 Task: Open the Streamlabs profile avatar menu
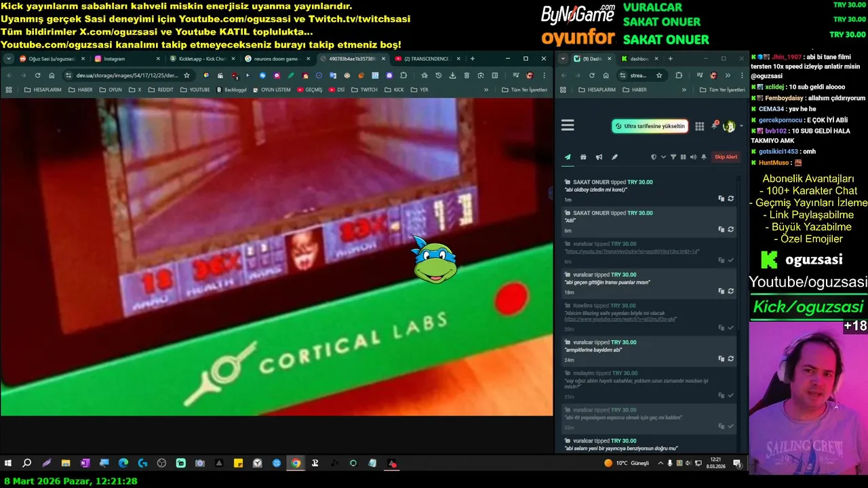(x=729, y=126)
